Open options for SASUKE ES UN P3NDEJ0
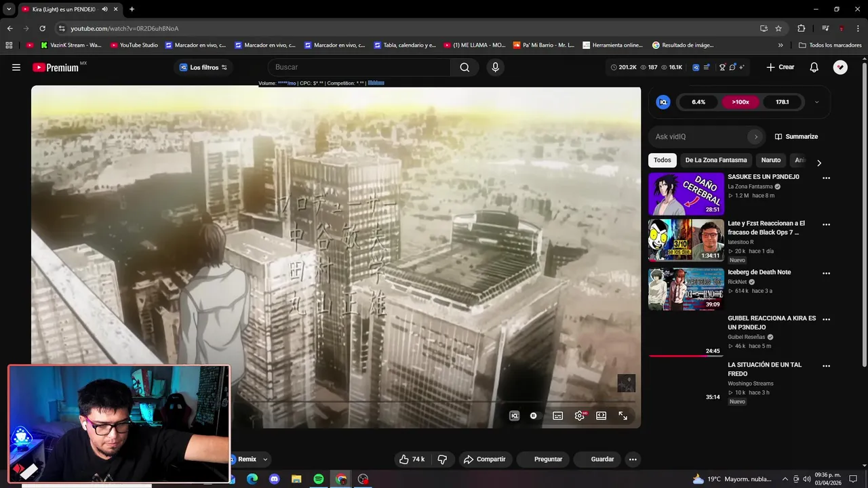868x488 pixels. tap(826, 178)
